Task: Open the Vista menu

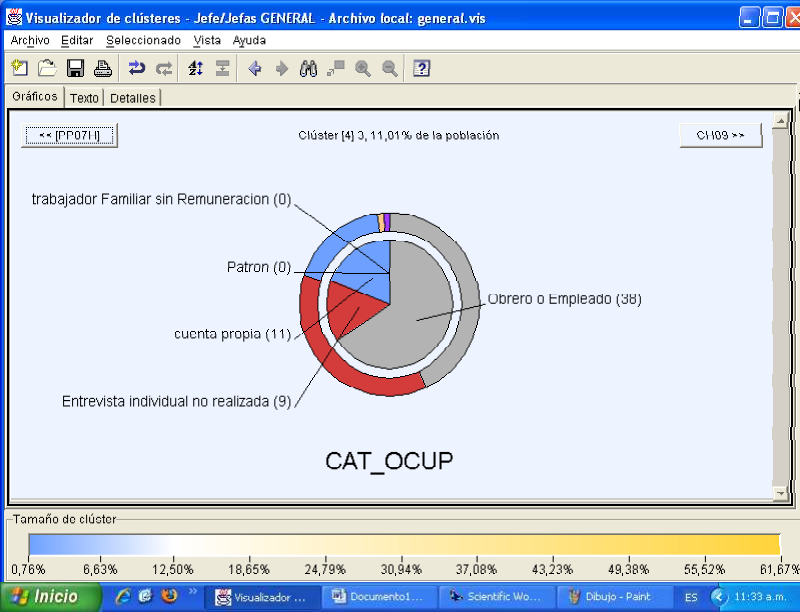Action: tap(207, 40)
